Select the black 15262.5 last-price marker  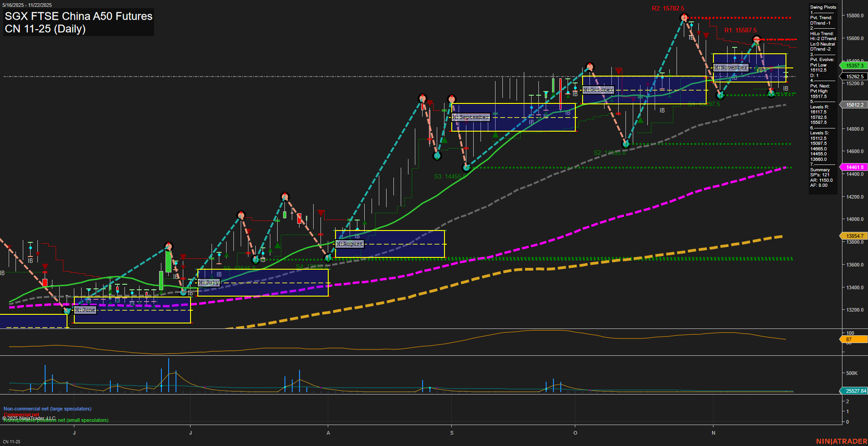854,77
